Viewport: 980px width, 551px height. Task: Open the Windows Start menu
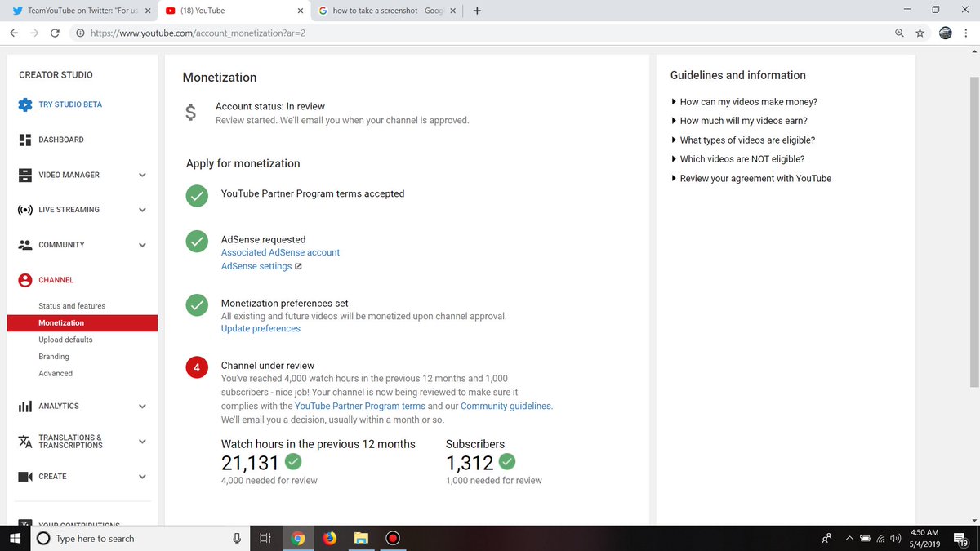pos(16,538)
